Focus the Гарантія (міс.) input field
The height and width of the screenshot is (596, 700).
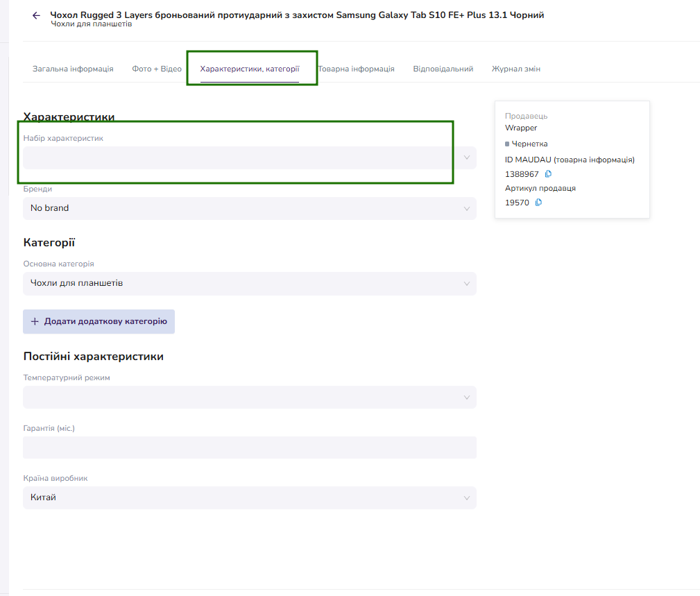250,448
